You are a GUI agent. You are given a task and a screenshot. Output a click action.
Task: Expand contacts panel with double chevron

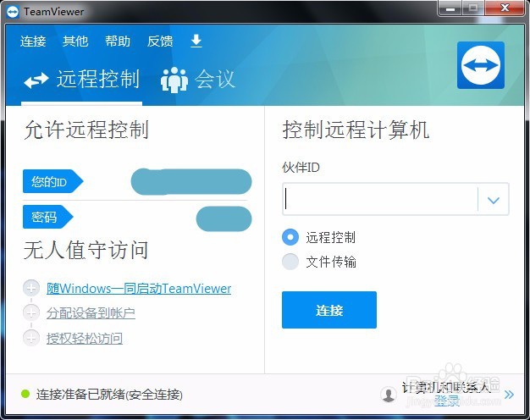(509, 395)
